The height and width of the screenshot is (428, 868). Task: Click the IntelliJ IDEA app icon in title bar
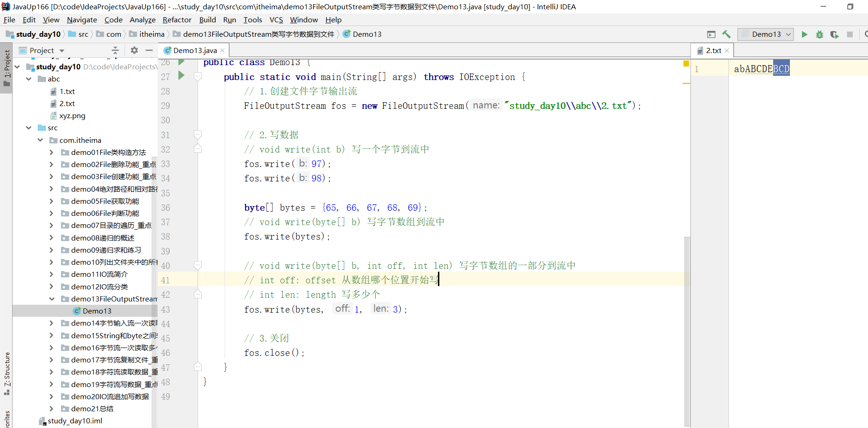[6, 7]
